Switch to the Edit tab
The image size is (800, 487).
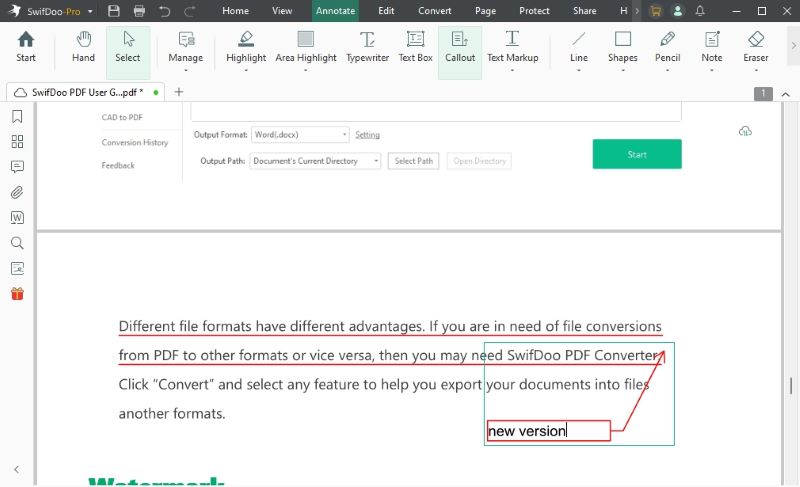(x=386, y=11)
